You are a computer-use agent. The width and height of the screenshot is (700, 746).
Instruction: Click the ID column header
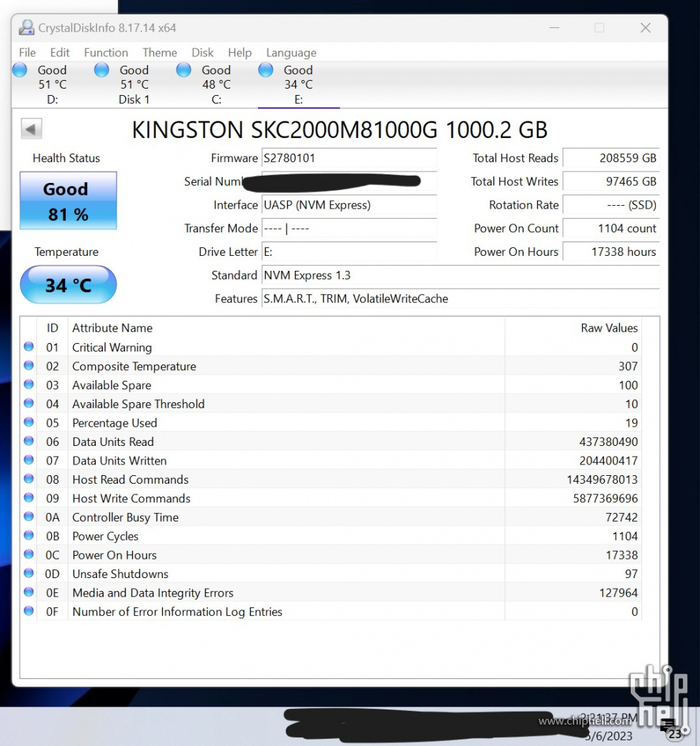[x=52, y=328]
